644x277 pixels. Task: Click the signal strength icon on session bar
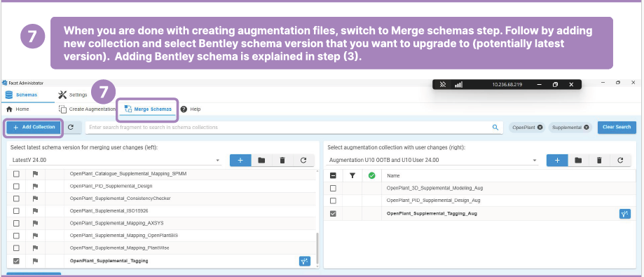click(x=459, y=85)
